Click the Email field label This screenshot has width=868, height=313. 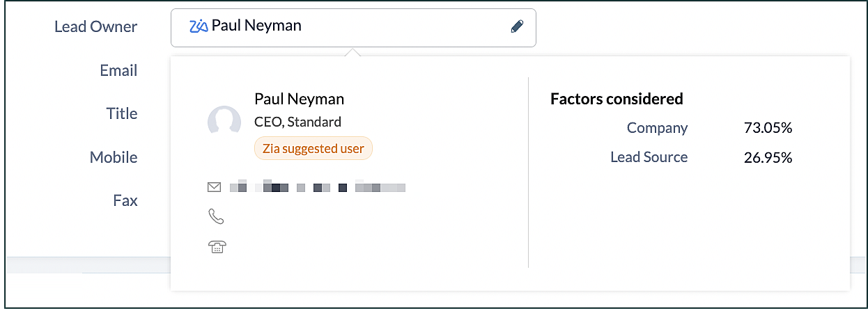[118, 70]
